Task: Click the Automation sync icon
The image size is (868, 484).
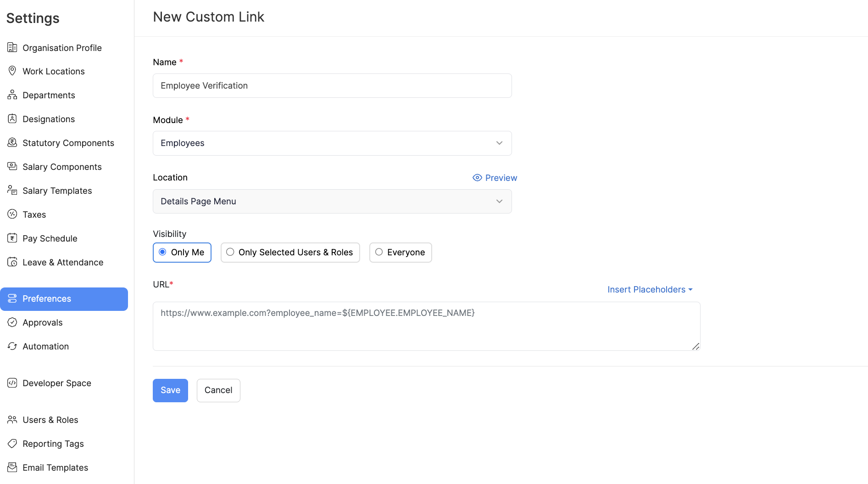Action: (x=12, y=346)
